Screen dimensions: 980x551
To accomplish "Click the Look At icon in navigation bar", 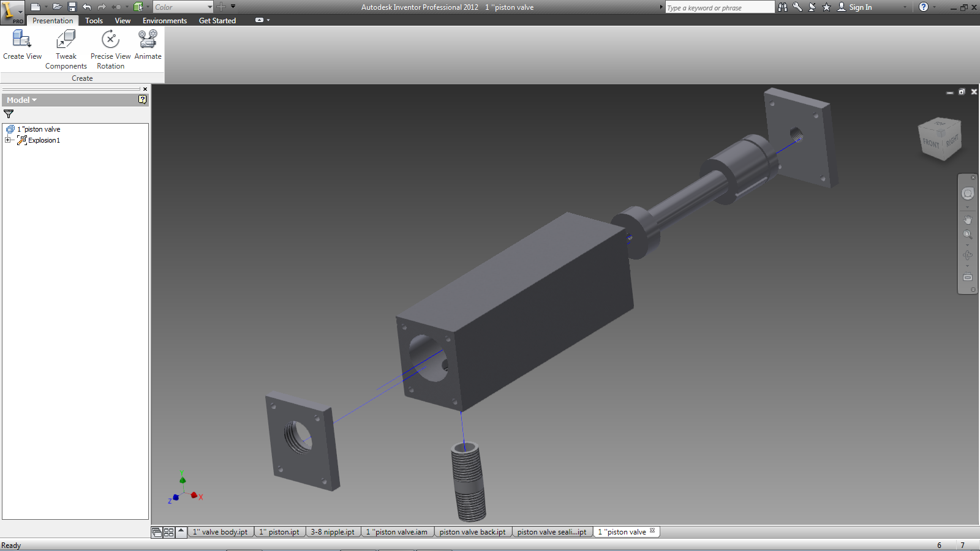I will click(x=968, y=277).
